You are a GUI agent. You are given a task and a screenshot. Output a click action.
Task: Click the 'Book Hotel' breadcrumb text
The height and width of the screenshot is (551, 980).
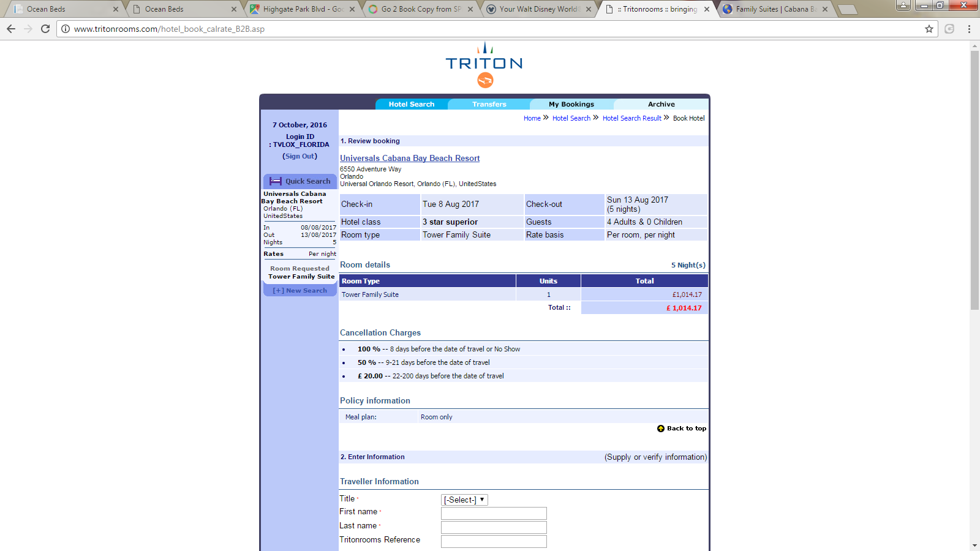[x=689, y=118]
